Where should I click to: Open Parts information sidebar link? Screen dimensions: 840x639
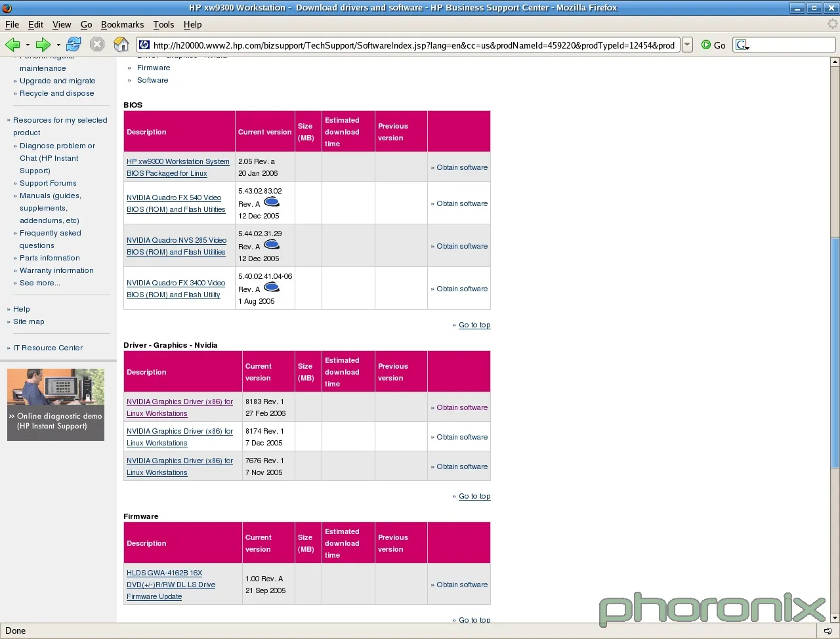pyautogui.click(x=50, y=258)
